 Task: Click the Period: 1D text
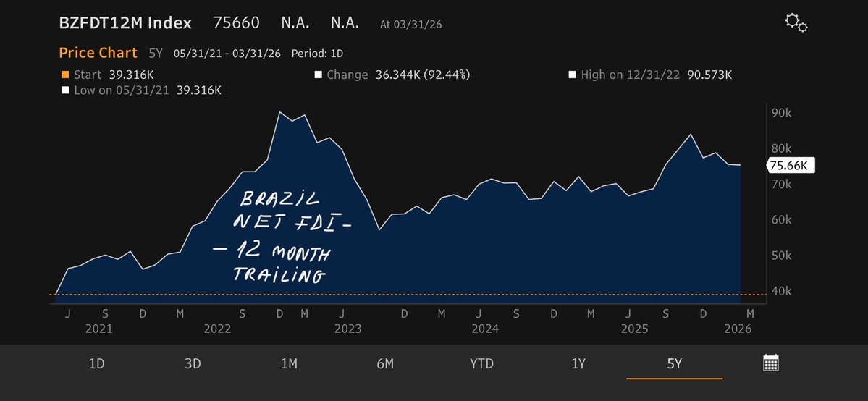click(x=318, y=54)
